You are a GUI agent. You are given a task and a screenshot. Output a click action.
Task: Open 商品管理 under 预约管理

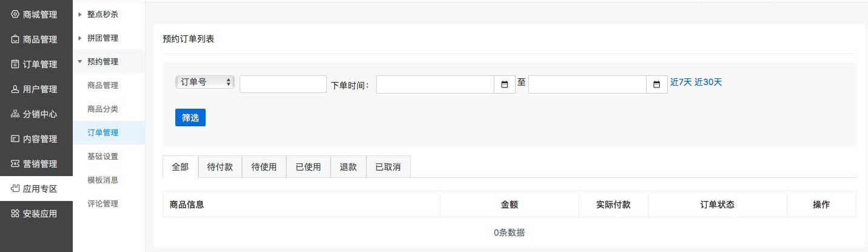click(109, 85)
